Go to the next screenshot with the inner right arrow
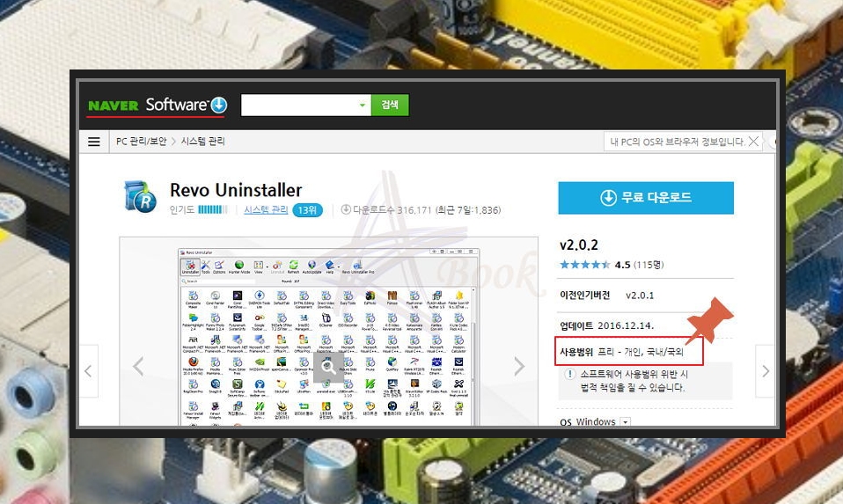This screenshot has width=843, height=504. [519, 367]
